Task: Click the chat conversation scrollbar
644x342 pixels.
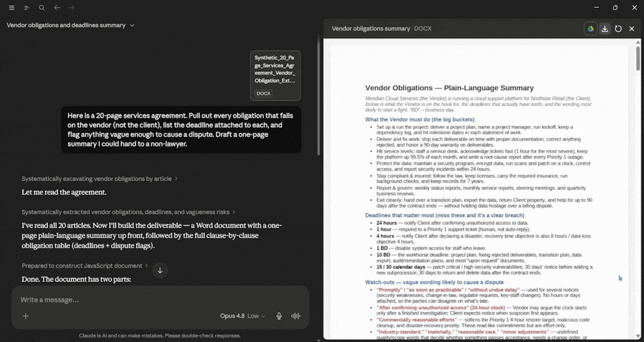Action: pyautogui.click(x=318, y=95)
